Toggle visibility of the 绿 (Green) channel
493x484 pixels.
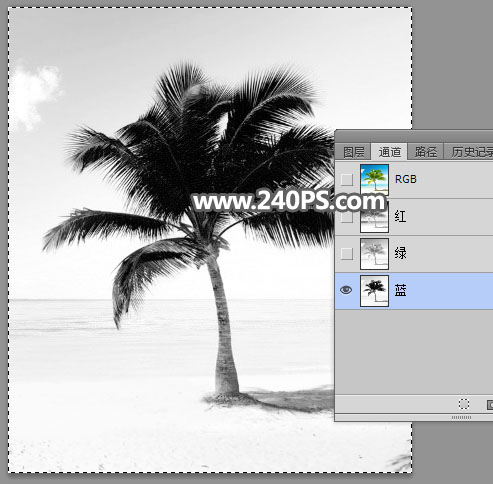click(x=347, y=254)
